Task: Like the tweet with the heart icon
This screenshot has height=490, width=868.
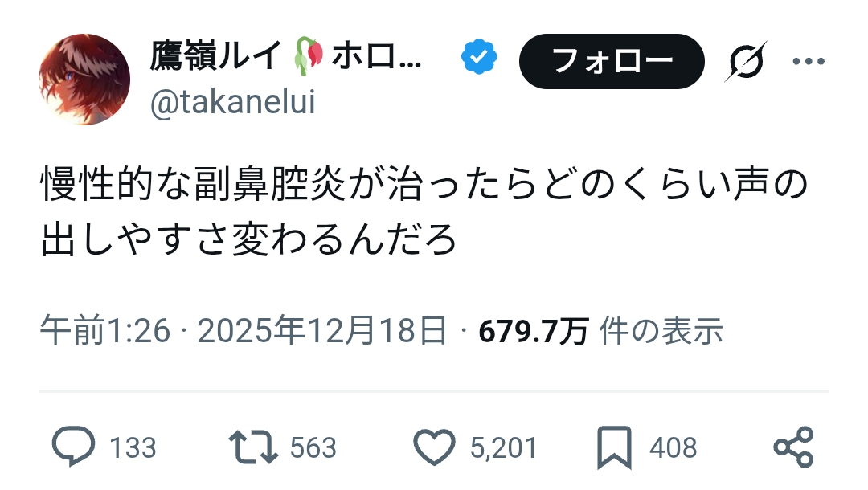Action: click(x=435, y=447)
